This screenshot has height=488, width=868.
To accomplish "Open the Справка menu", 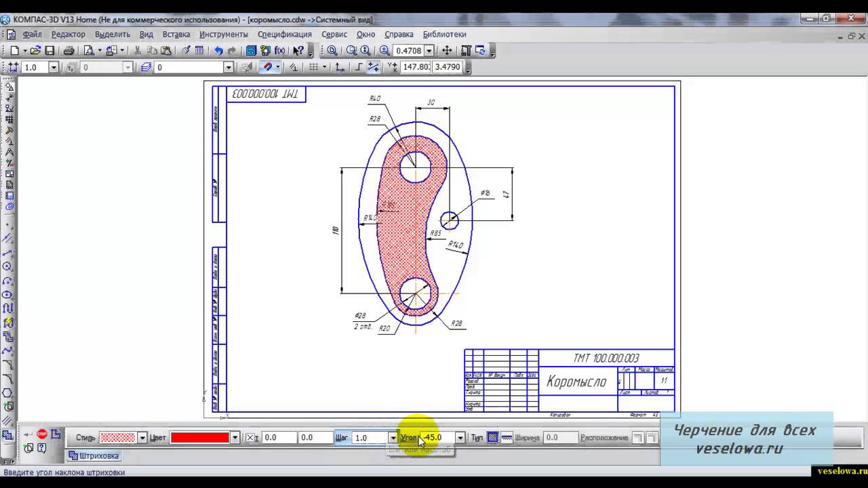I will click(x=399, y=34).
